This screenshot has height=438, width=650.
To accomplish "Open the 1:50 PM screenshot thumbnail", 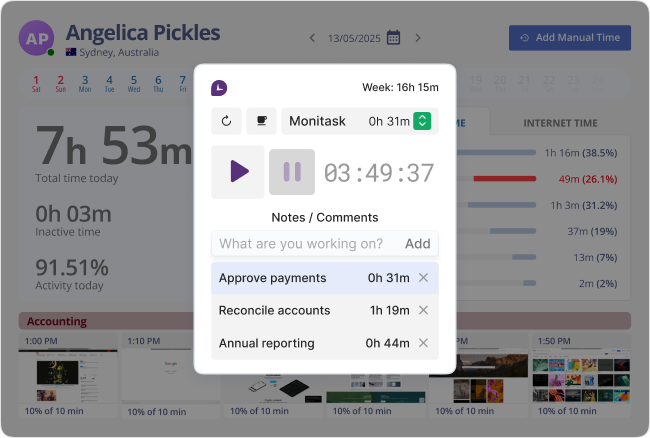I will click(x=581, y=377).
